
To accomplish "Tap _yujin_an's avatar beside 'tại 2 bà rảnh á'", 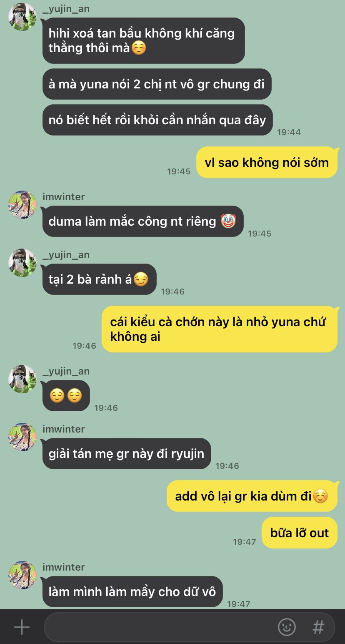I will [x=22, y=263].
